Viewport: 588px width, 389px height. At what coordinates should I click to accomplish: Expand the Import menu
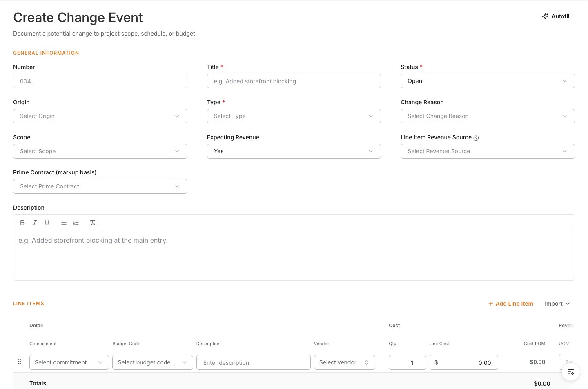557,304
